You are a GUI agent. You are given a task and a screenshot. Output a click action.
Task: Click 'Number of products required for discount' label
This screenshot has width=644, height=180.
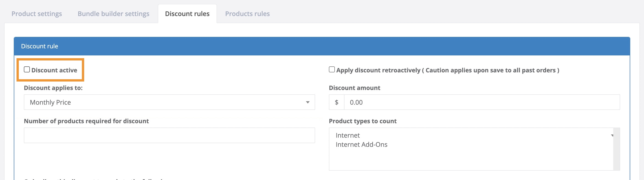pyautogui.click(x=86, y=121)
